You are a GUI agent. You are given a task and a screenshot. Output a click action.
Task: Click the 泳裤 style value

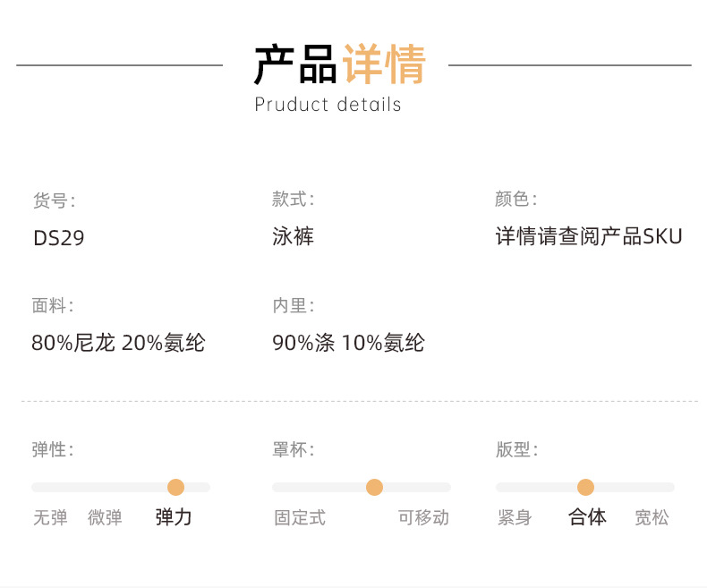293,237
